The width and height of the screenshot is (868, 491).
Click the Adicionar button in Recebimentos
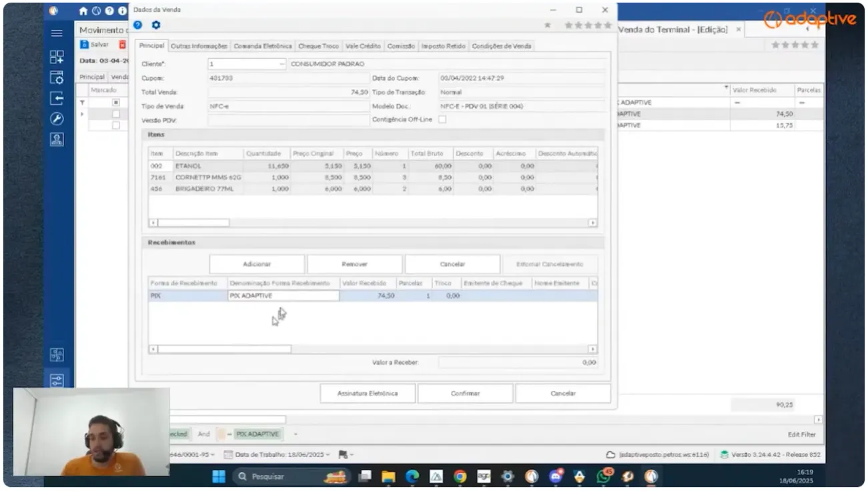point(257,264)
